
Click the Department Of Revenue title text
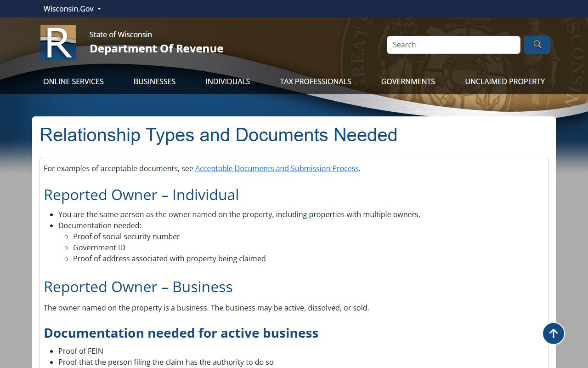[156, 48]
